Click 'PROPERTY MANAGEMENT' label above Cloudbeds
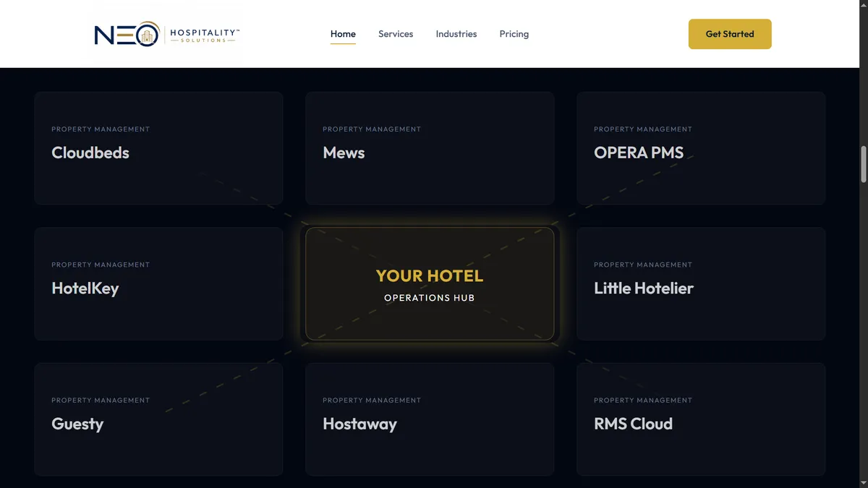868x488 pixels. 101,129
